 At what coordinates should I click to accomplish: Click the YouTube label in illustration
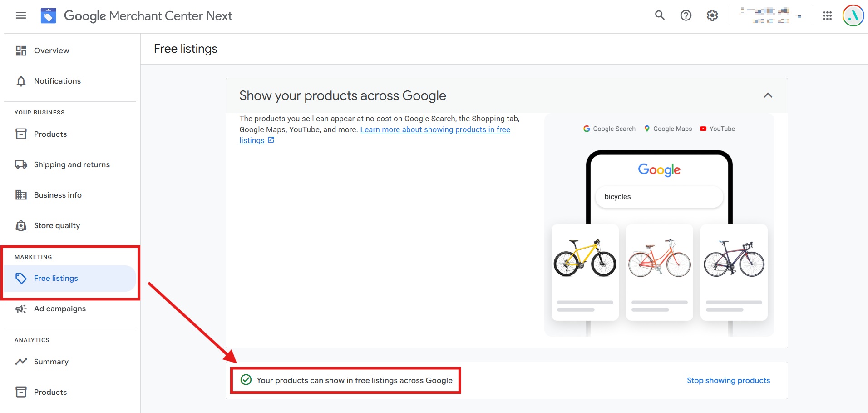[717, 129]
